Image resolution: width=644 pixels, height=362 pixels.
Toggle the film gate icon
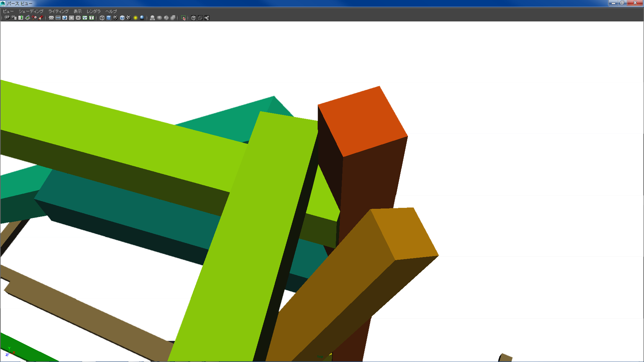pos(58,18)
